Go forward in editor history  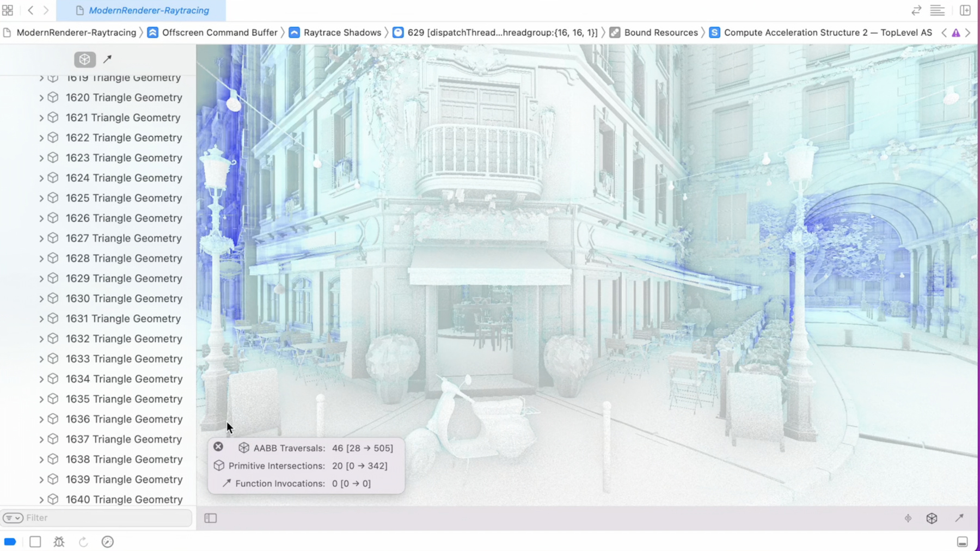(46, 10)
